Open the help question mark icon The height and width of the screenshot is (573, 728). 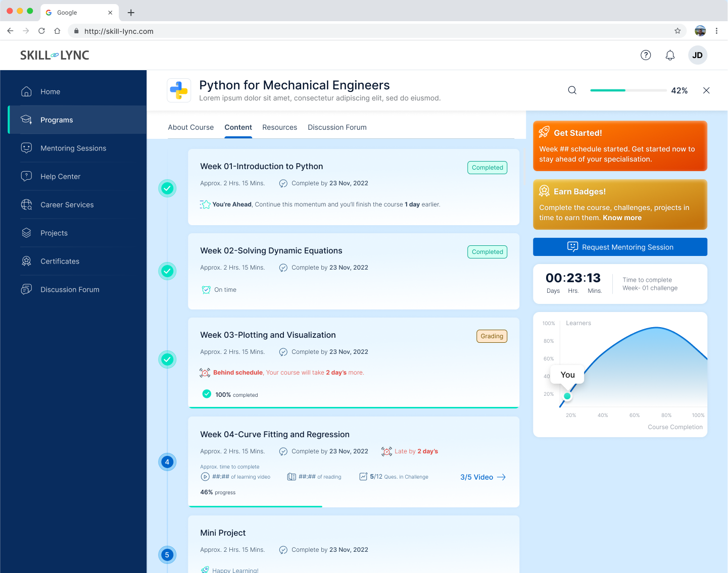point(646,55)
